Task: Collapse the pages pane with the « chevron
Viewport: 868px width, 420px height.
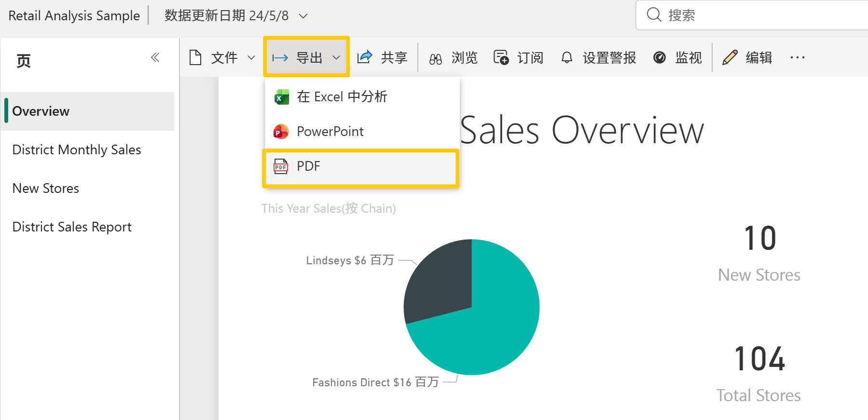Action: (155, 57)
